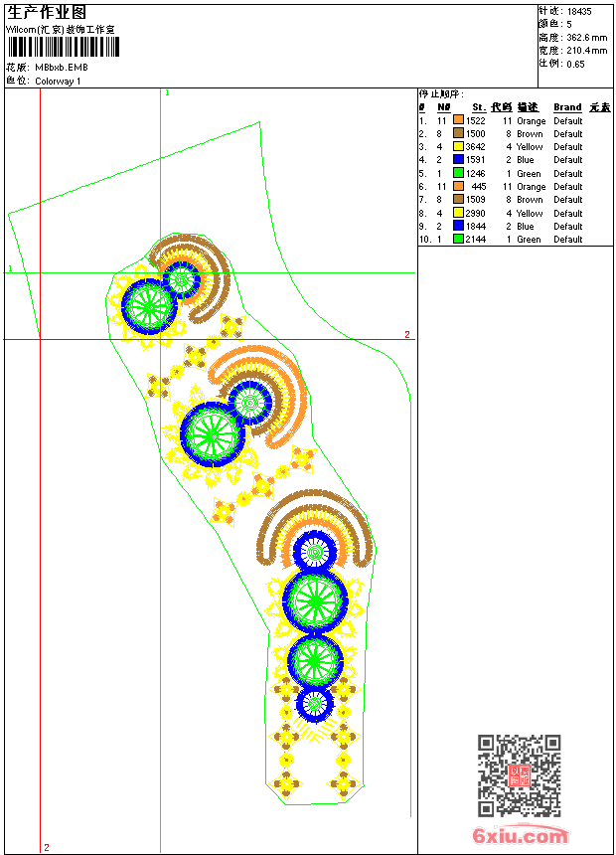The width and height of the screenshot is (616, 855).
Task: Click the stitch total 18435
Action: (579, 12)
